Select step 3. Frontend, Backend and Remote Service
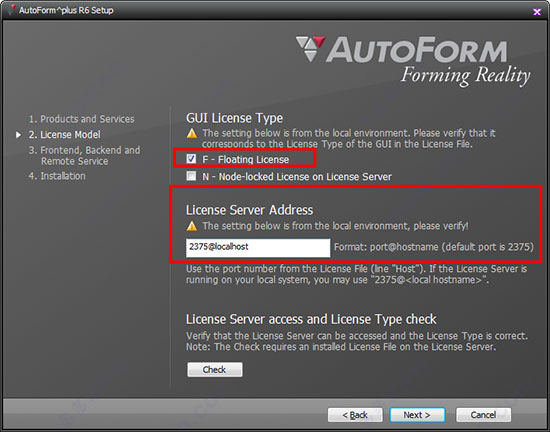 pos(84,156)
